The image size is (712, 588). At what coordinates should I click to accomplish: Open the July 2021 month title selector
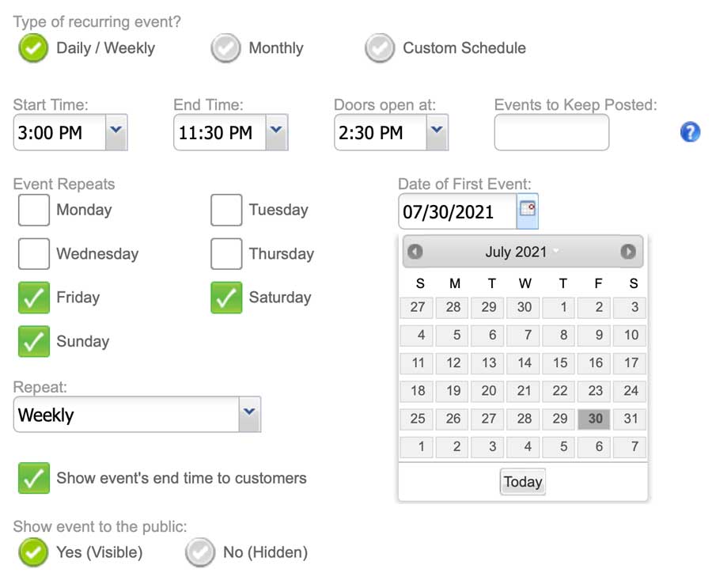pyautogui.click(x=522, y=252)
